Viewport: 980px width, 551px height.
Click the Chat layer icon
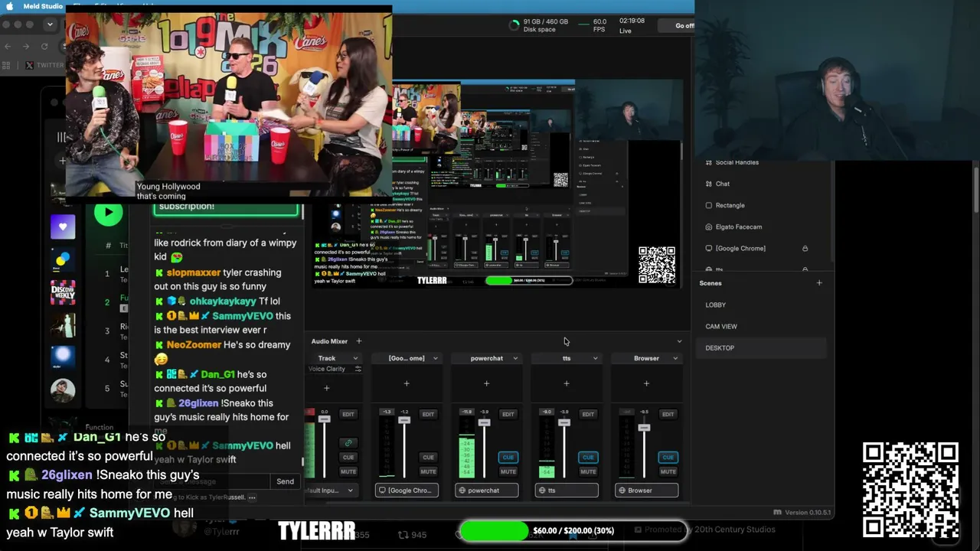tap(708, 184)
